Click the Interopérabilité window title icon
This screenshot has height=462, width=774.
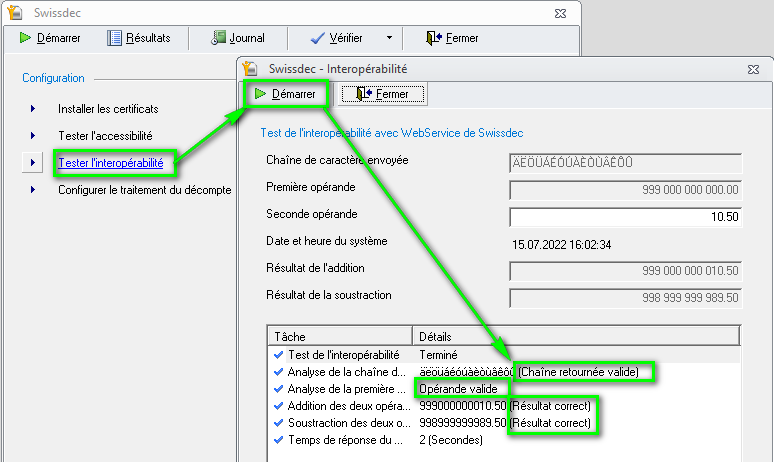coord(250,69)
